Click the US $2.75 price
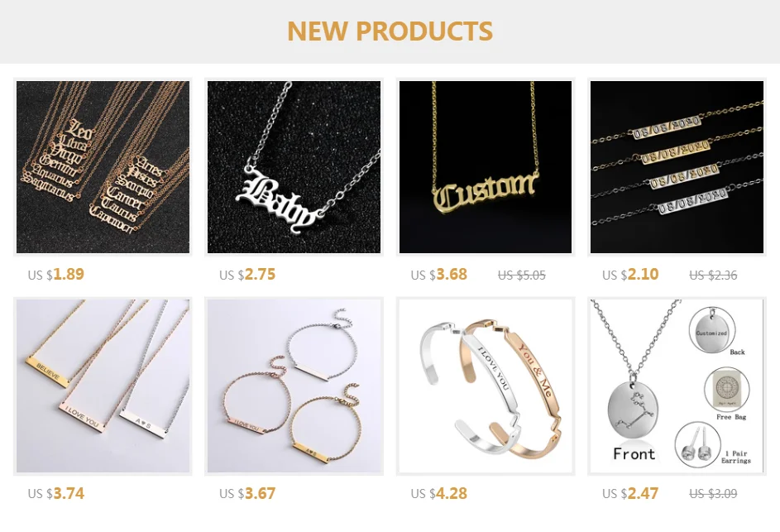Viewport: 780px width, 532px height. click(x=247, y=274)
